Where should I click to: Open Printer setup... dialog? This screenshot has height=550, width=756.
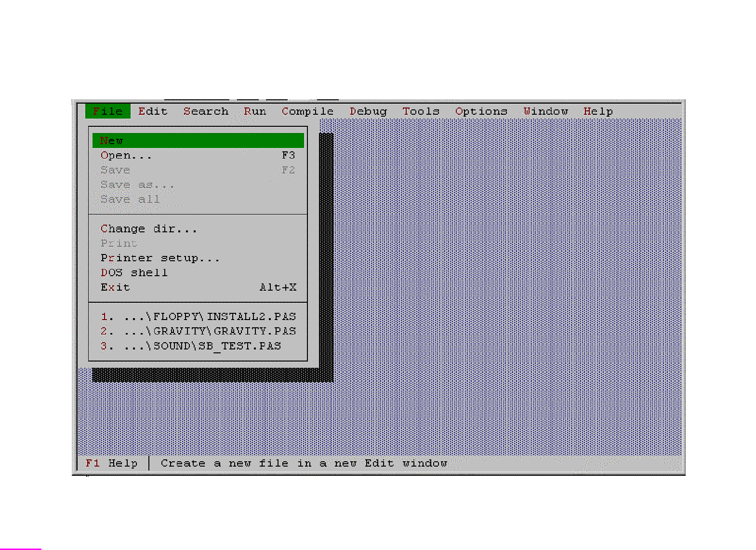click(198, 258)
